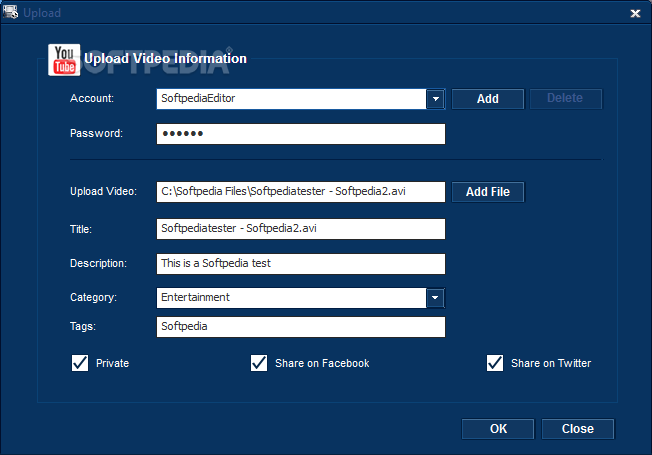This screenshot has height=455, width=652.
Task: Click the Tags field containing Softpedia
Action: [301, 327]
